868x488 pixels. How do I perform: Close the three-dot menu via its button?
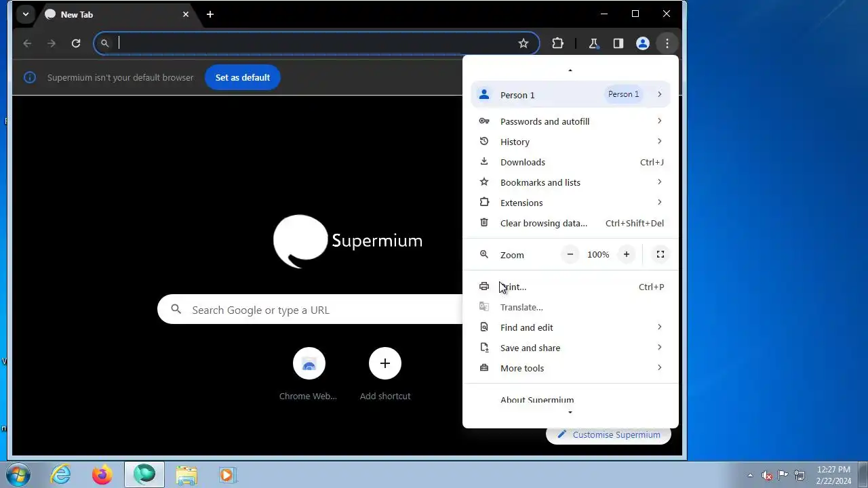(667, 43)
